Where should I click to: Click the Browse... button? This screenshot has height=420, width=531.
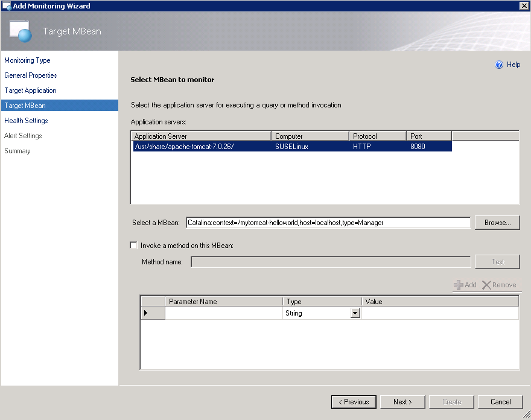497,223
